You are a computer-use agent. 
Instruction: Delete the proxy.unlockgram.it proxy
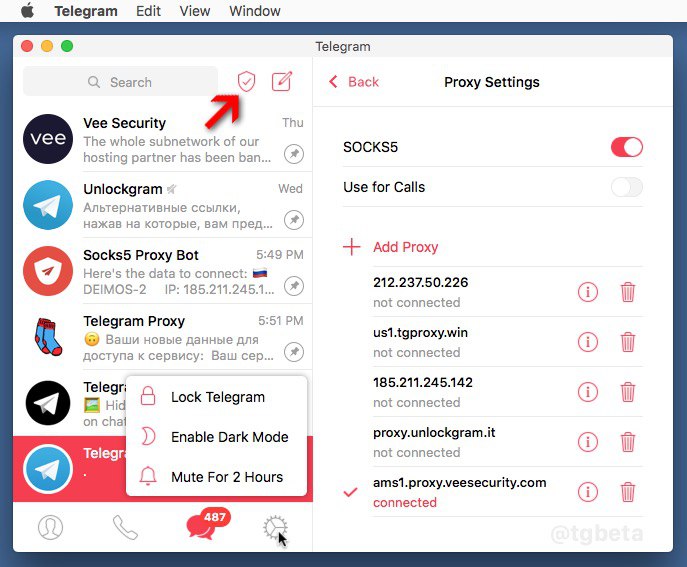coord(627,442)
